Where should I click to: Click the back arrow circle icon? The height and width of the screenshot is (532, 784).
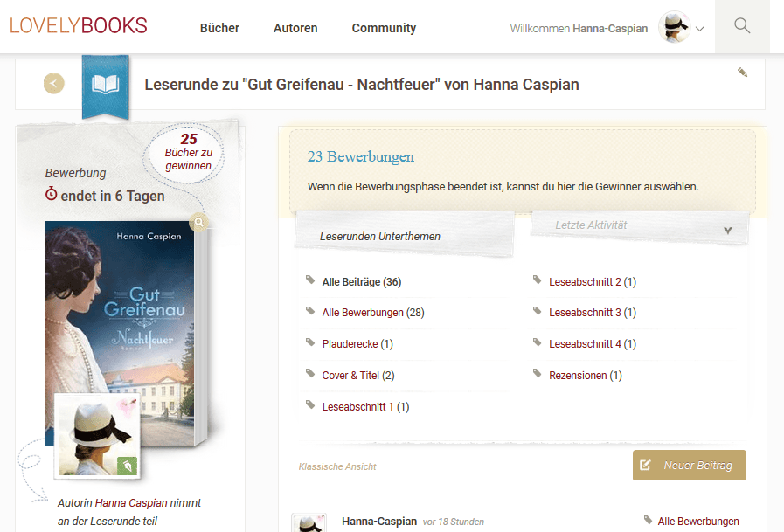point(54,83)
